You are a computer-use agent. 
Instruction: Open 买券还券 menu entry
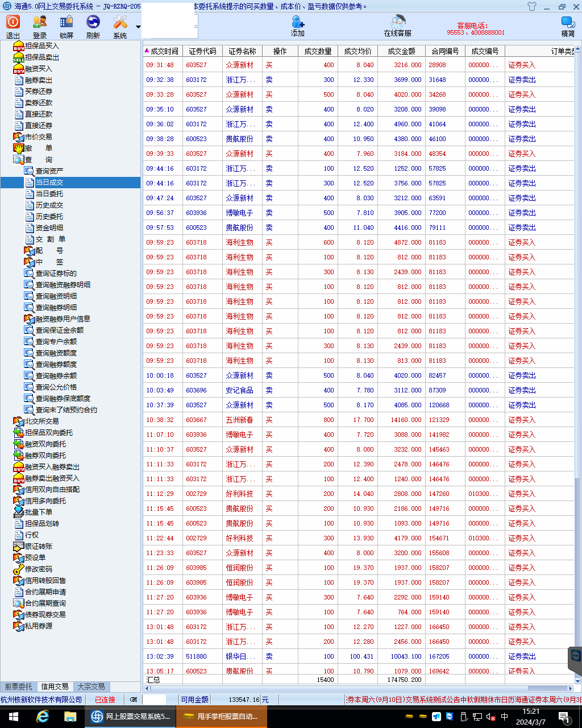38,91
